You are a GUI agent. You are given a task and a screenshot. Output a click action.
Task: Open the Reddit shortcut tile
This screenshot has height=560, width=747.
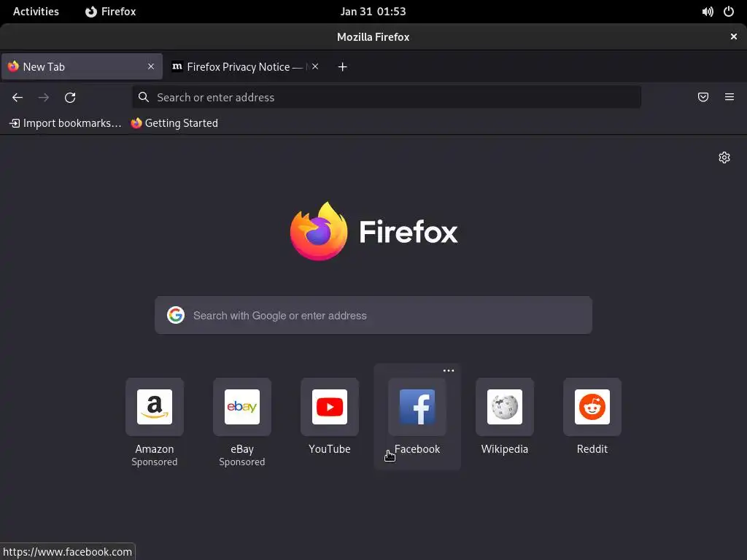point(592,407)
